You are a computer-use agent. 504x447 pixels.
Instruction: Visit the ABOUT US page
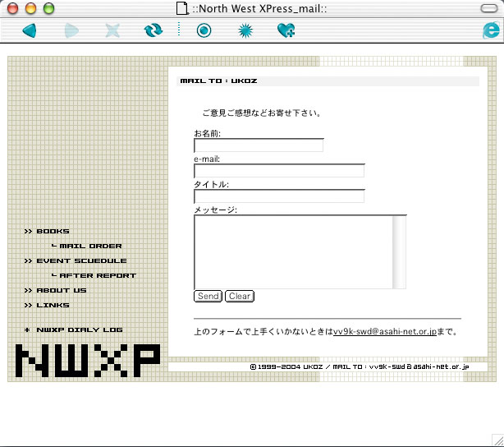click(61, 291)
